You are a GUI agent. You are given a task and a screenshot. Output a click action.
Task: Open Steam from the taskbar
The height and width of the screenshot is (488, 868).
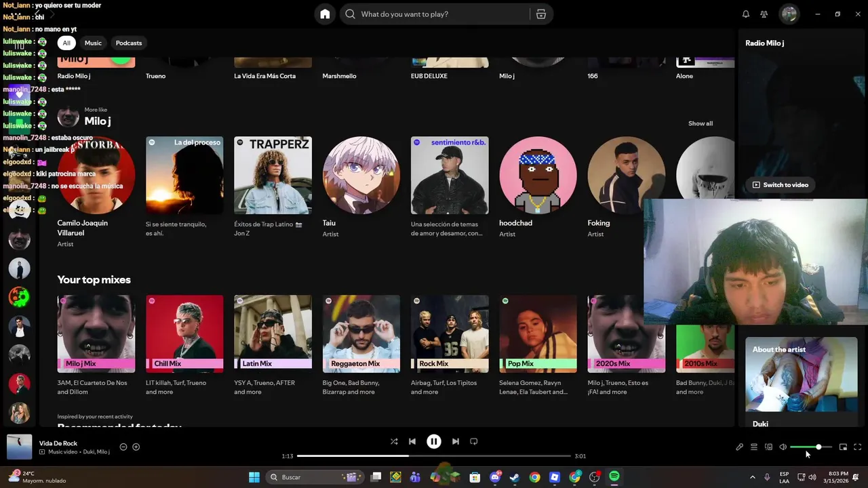coord(515,477)
